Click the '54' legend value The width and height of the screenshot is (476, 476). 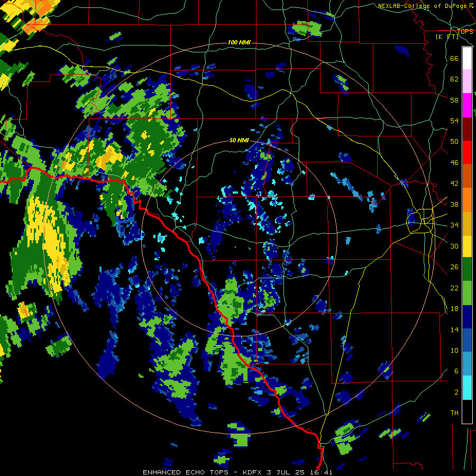click(x=454, y=121)
